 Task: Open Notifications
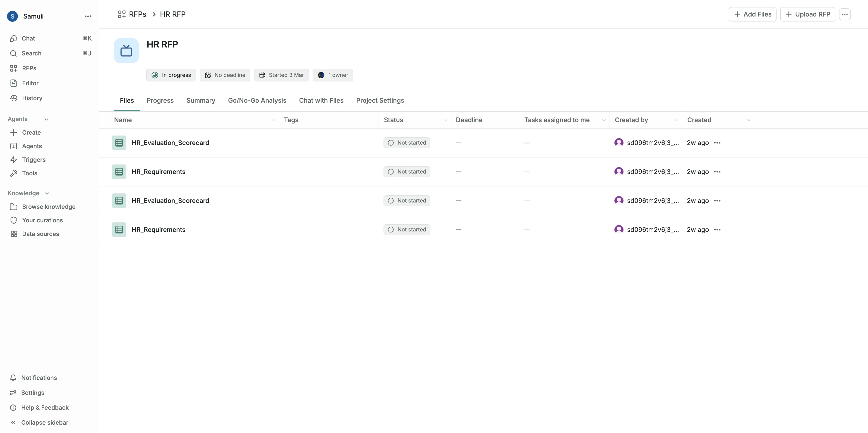point(39,377)
